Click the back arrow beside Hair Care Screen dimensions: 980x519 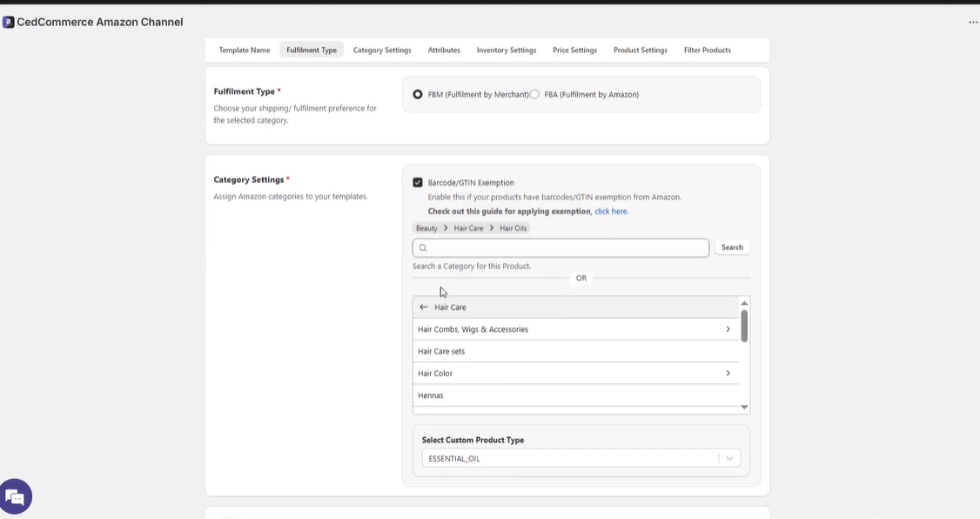click(424, 307)
